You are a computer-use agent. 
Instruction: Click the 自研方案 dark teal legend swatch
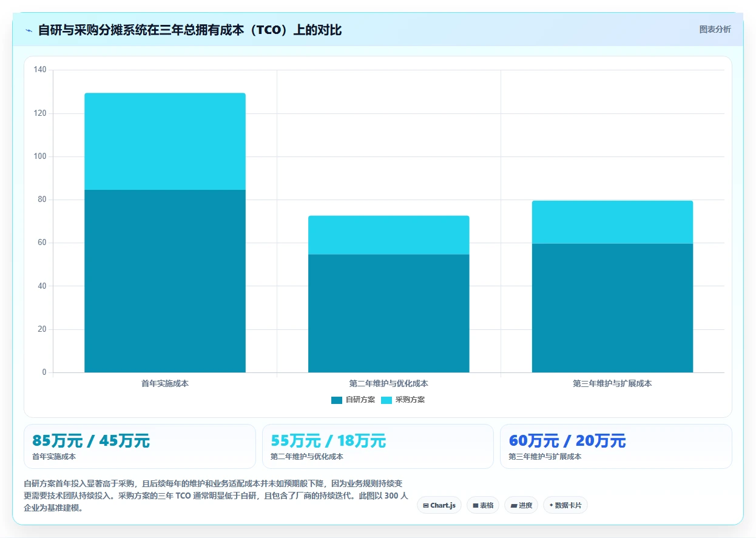coord(337,400)
